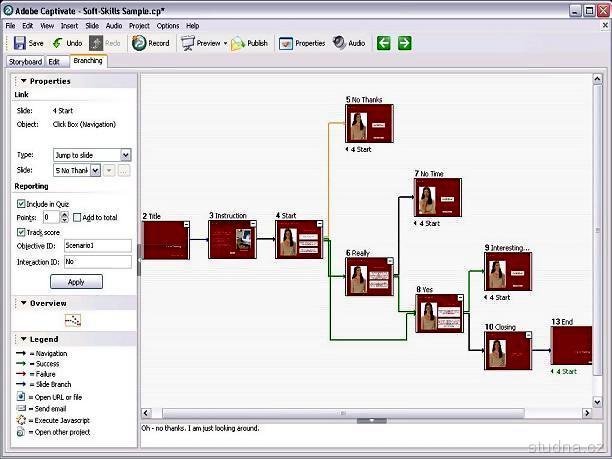Image resolution: width=612 pixels, height=459 pixels.
Task: Open the Project menu
Action: 139,25
